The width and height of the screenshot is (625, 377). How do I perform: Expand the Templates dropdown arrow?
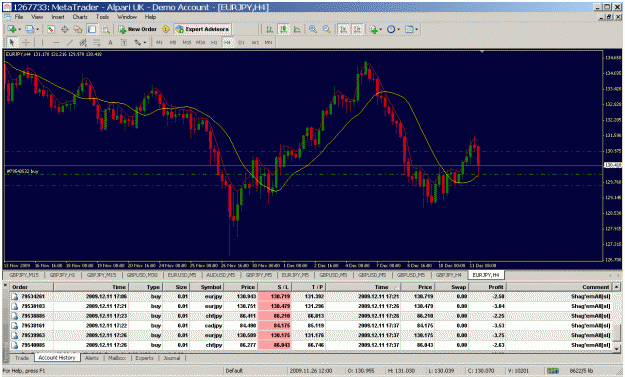[417, 29]
